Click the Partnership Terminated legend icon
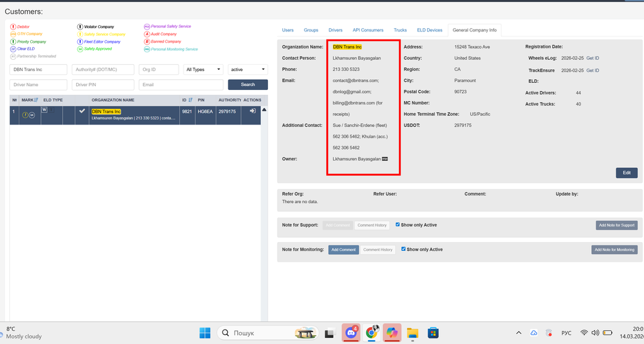The width and height of the screenshot is (644, 344). coord(13,56)
